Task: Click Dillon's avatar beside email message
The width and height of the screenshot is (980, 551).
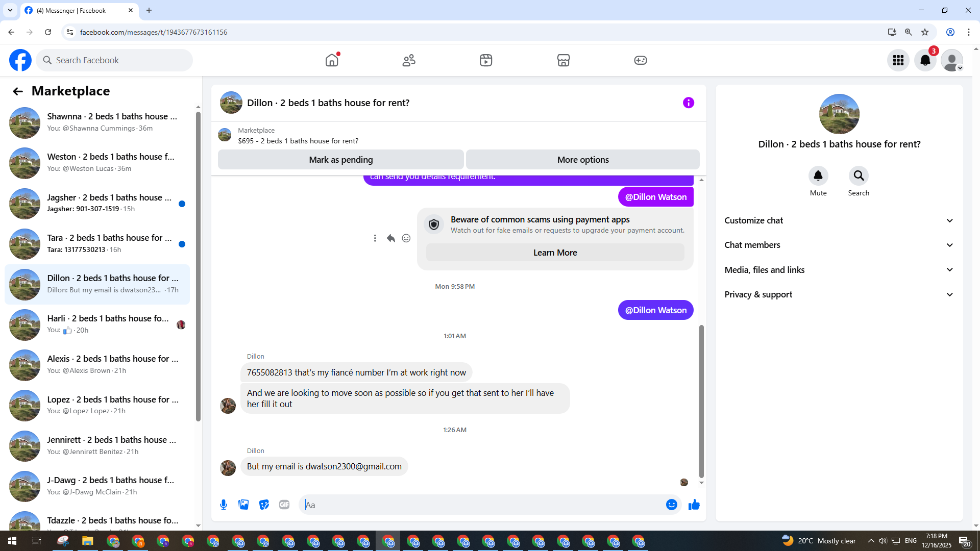Action: (x=228, y=468)
